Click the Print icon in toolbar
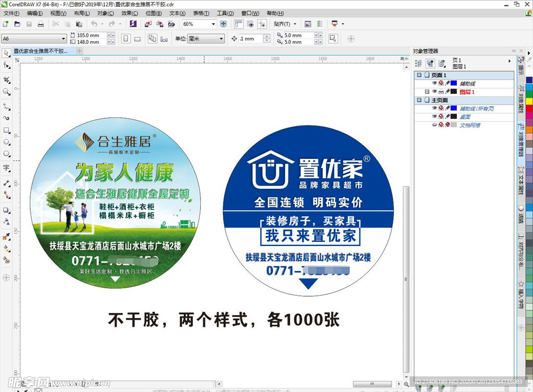533x392 pixels. (41, 24)
